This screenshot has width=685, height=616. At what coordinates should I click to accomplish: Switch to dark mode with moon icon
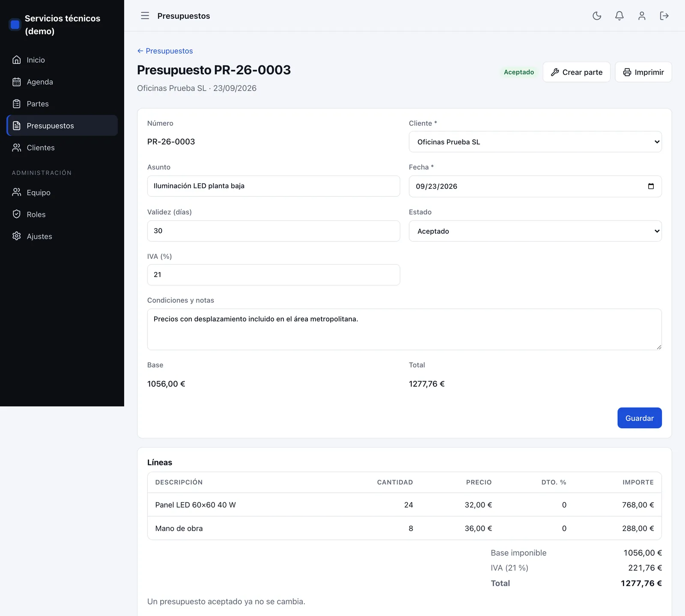(x=597, y=16)
